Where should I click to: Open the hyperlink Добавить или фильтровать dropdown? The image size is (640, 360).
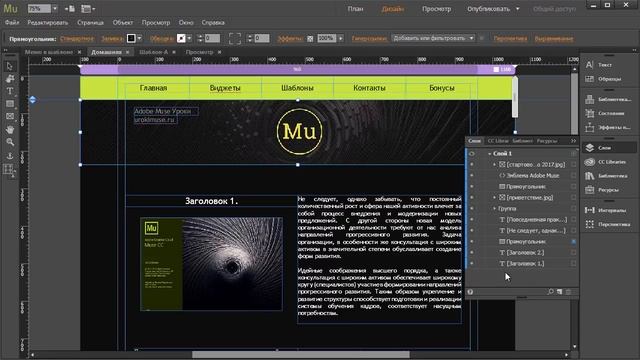point(433,38)
